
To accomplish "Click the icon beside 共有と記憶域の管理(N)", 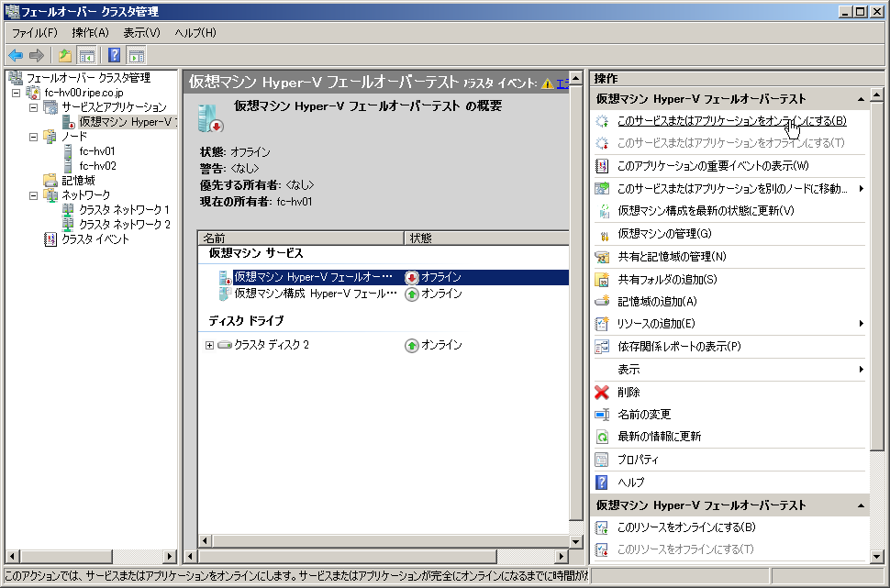I will coord(602,257).
